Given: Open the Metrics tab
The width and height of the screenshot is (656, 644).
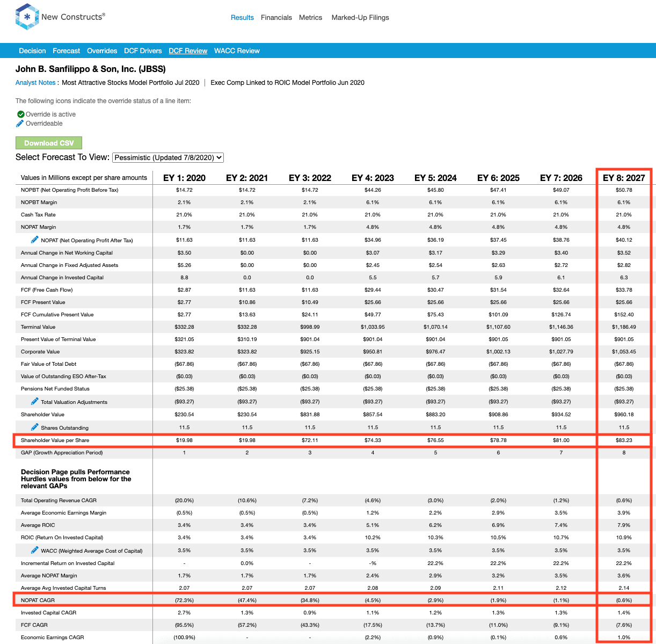Looking at the screenshot, I should pos(311,17).
